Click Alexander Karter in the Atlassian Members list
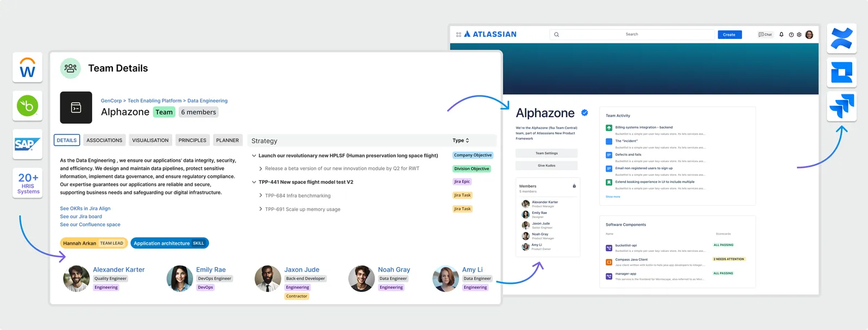 (545, 202)
